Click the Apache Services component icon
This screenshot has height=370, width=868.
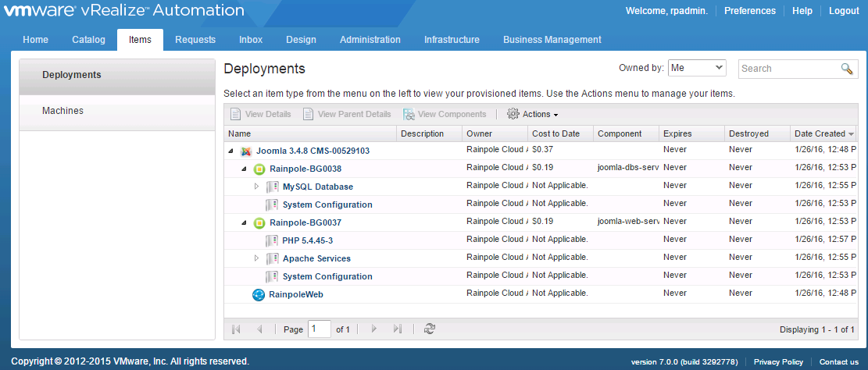click(x=272, y=258)
